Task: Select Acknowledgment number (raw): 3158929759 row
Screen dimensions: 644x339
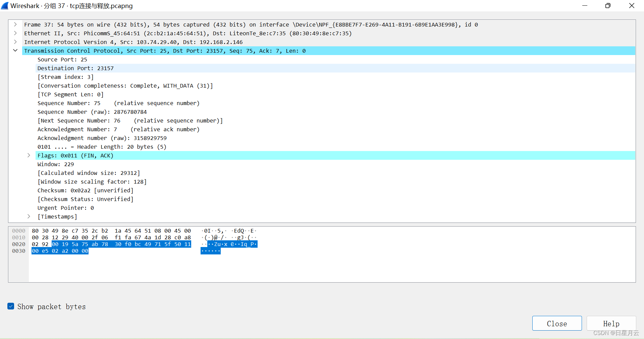Action: click(x=335, y=138)
